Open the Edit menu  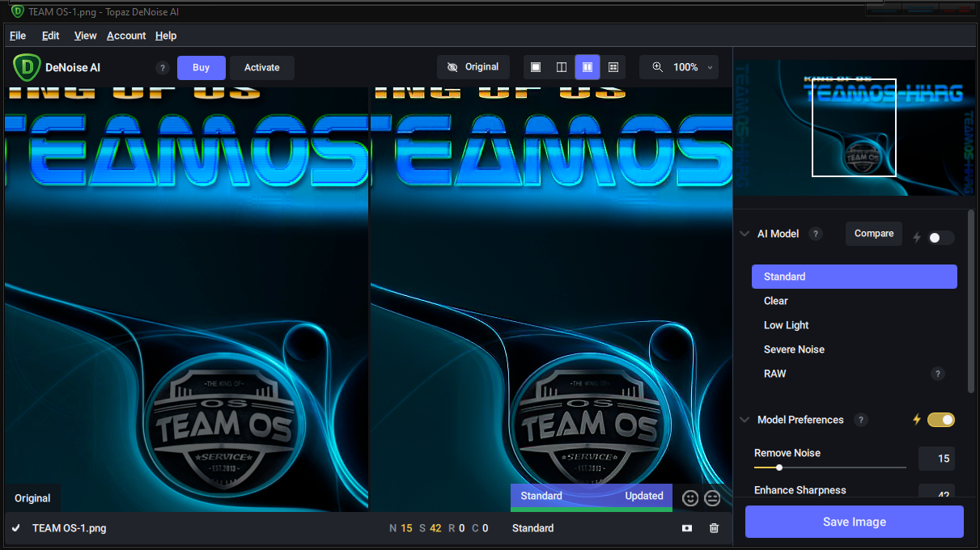pyautogui.click(x=51, y=36)
